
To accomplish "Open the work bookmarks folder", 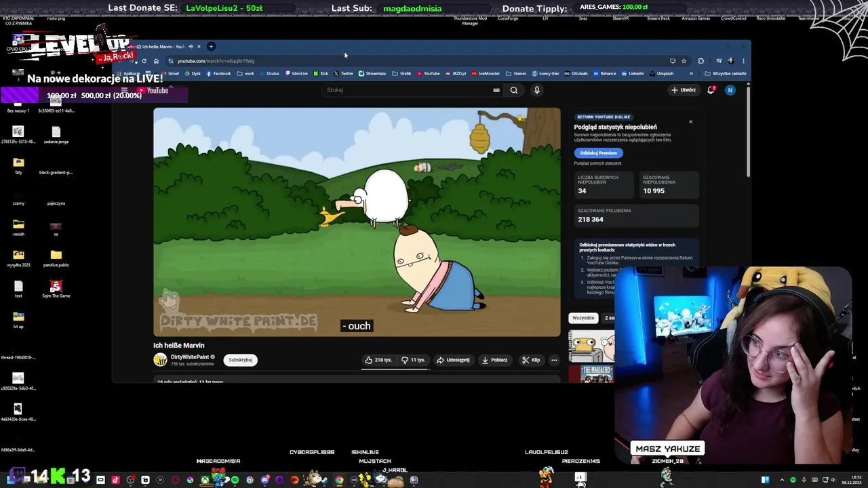I will pos(245,73).
